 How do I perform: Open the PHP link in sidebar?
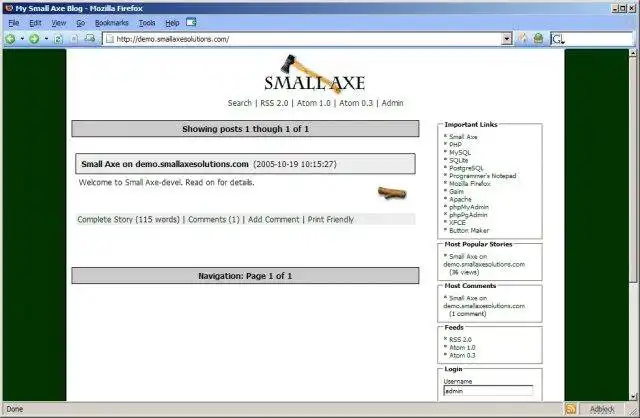tap(455, 145)
